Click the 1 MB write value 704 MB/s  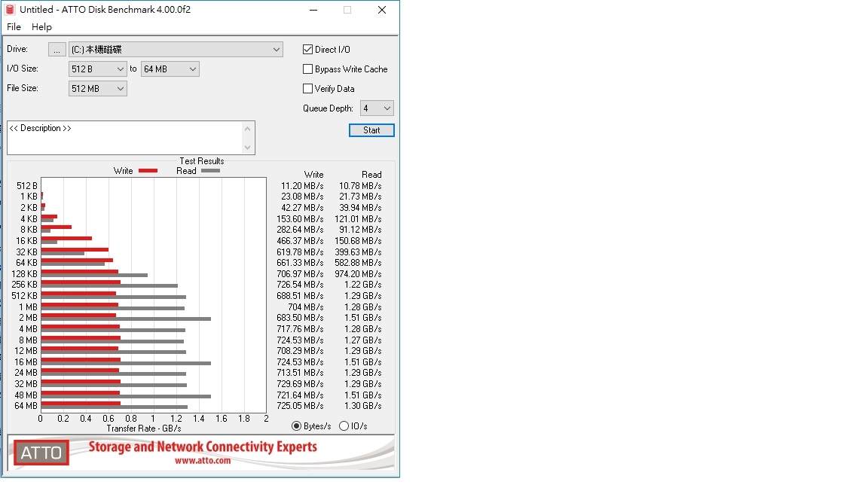[x=306, y=307]
